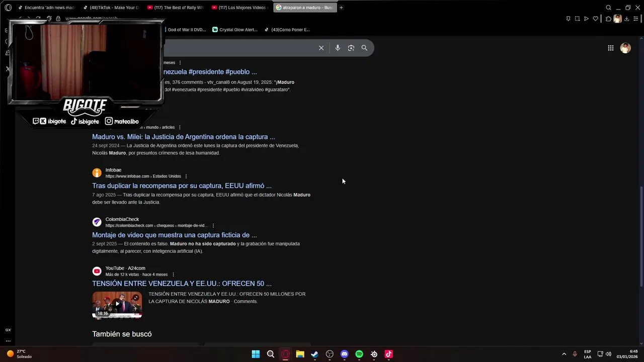The width and height of the screenshot is (644, 362).
Task: Open the clock showing 6:48 03/01/2026
Action: 627,354
